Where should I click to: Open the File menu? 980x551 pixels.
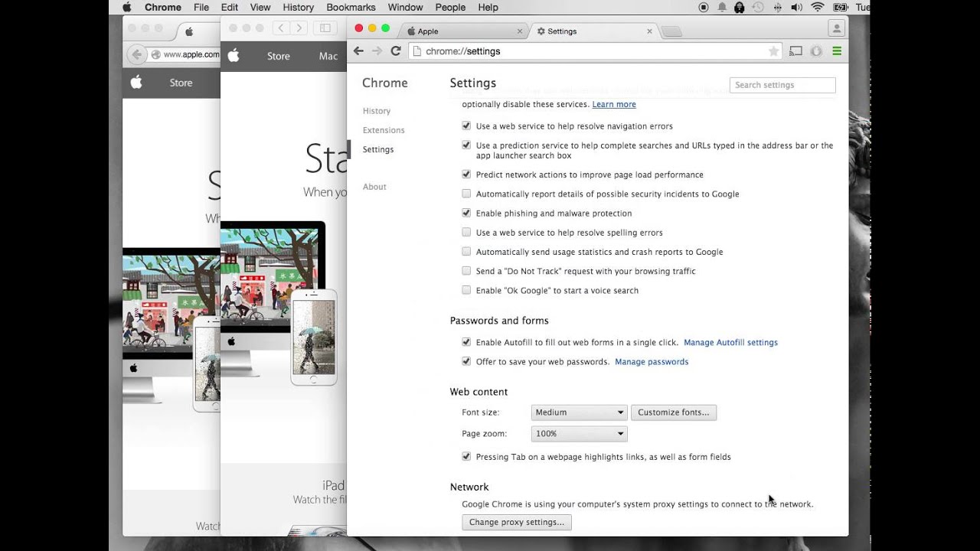point(201,8)
